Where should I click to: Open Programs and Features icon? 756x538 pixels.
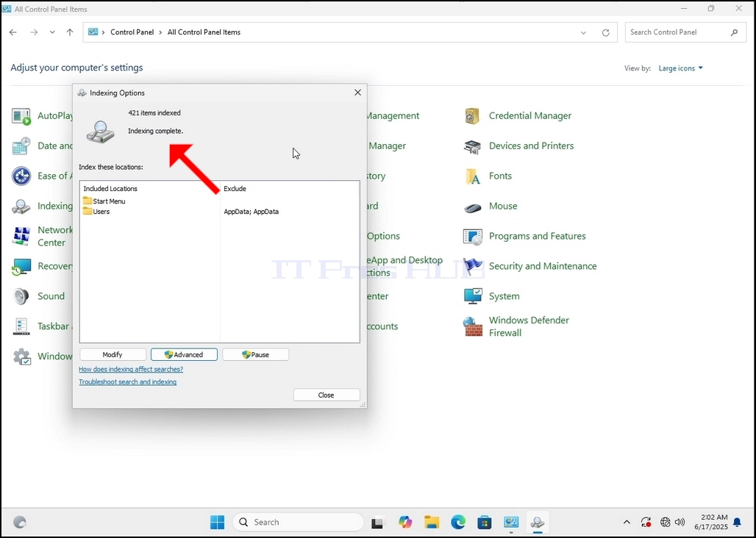click(472, 237)
